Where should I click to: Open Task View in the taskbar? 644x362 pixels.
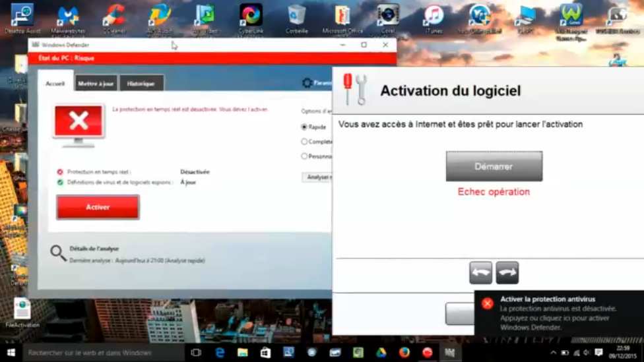(197, 353)
